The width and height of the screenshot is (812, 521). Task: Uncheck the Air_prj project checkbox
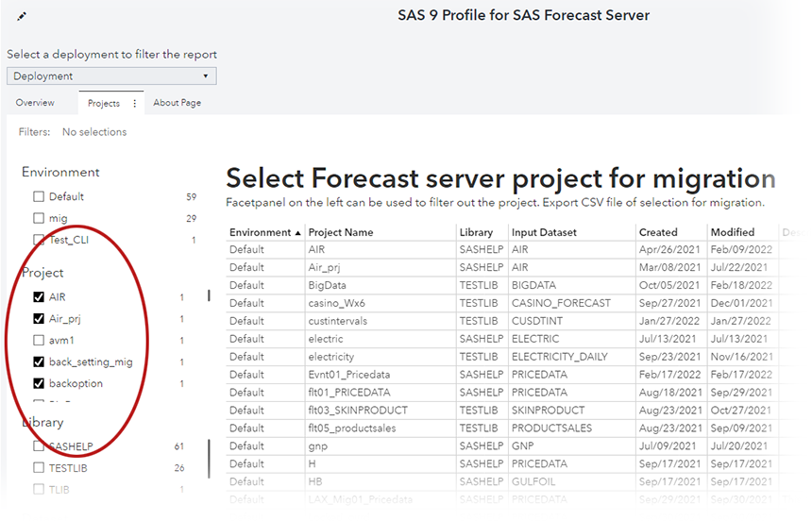click(39, 318)
